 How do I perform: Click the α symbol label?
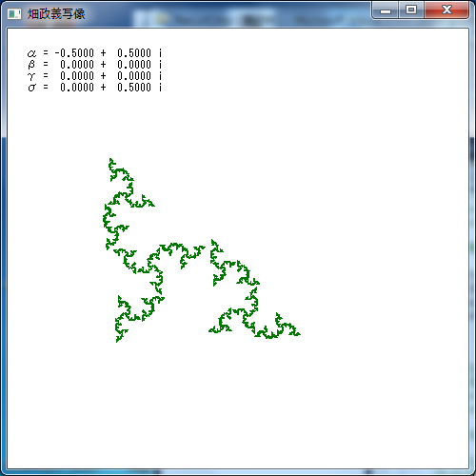click(x=31, y=53)
